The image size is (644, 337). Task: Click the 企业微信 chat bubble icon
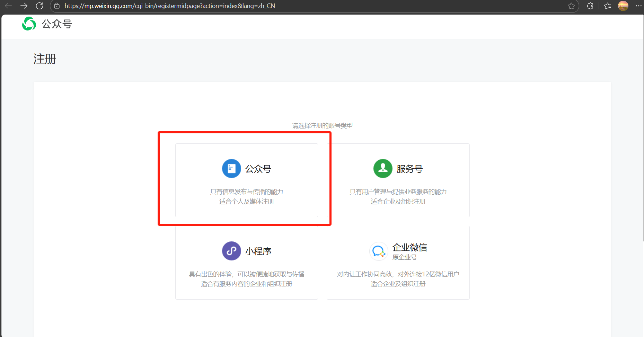click(x=379, y=251)
